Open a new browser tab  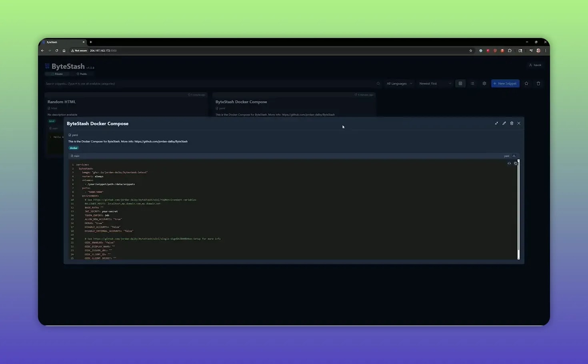pos(91,42)
